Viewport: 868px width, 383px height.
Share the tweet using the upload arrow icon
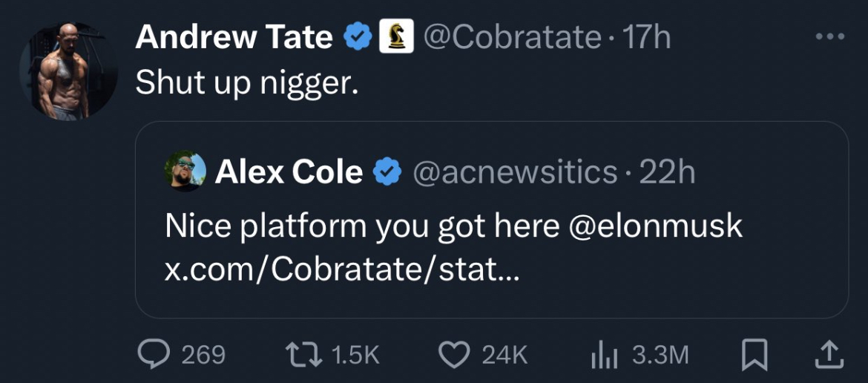pyautogui.click(x=827, y=355)
